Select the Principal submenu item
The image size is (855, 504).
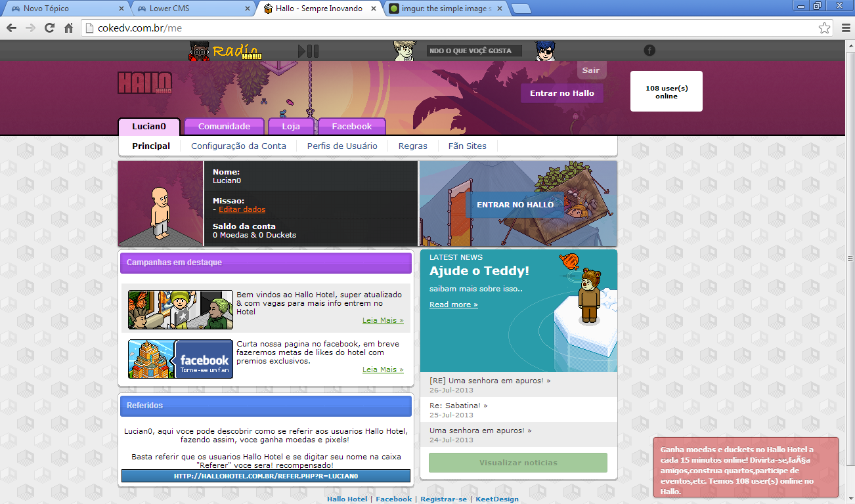[151, 146]
